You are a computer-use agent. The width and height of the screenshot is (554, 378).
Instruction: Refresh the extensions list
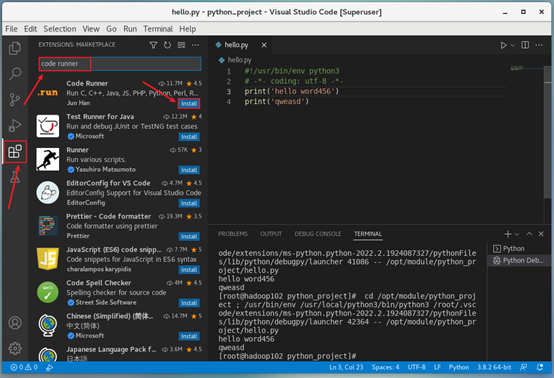(167, 45)
